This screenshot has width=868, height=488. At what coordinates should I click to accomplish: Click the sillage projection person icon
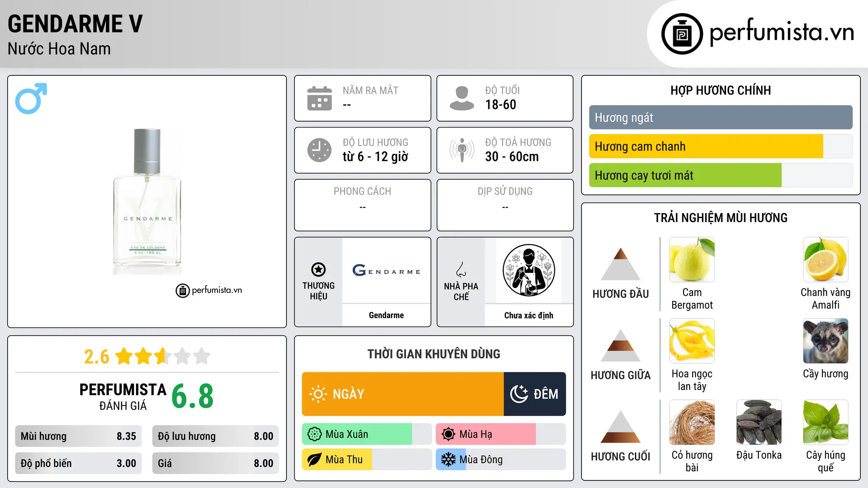point(462,150)
